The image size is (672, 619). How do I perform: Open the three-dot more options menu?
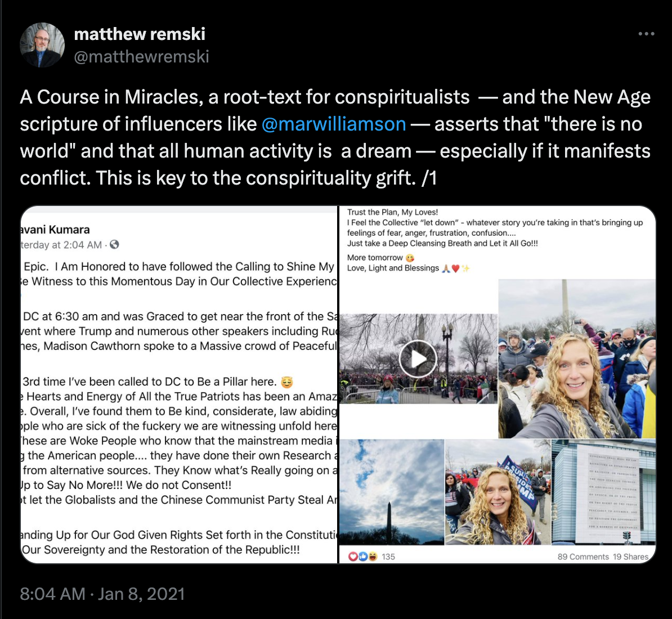[646, 34]
